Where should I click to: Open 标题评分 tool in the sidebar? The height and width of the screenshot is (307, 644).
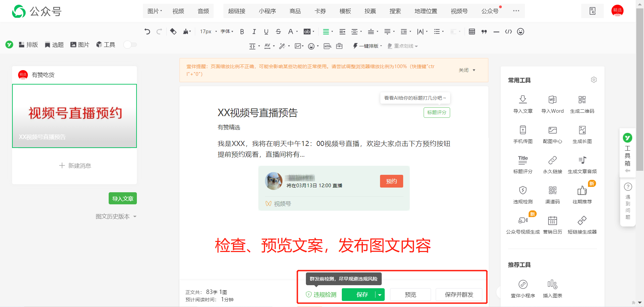point(523,165)
